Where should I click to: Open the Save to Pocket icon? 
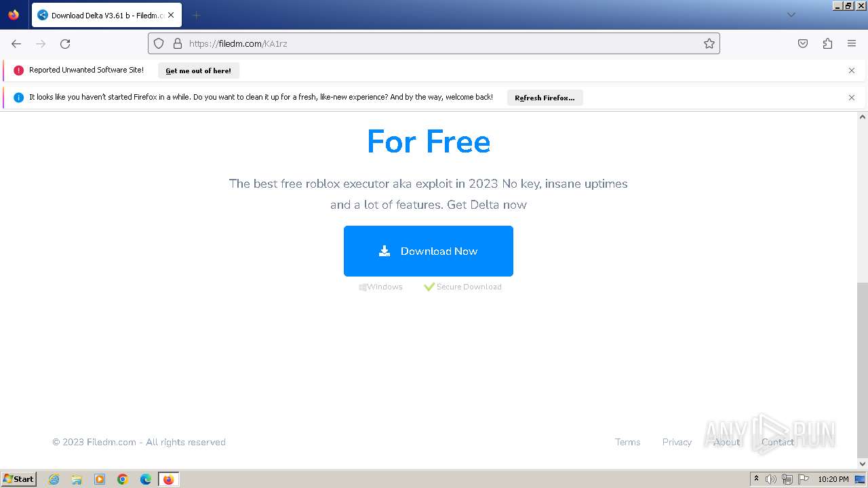point(803,43)
